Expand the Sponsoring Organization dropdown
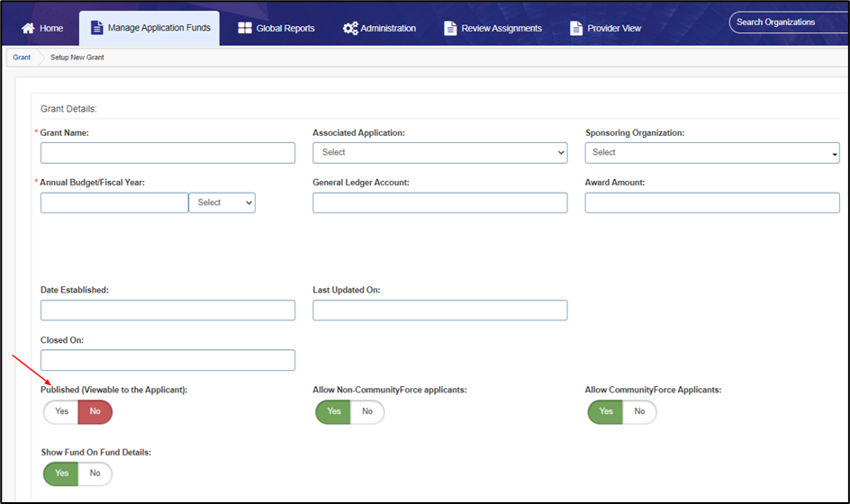The height and width of the screenshot is (504, 850). 711,153
